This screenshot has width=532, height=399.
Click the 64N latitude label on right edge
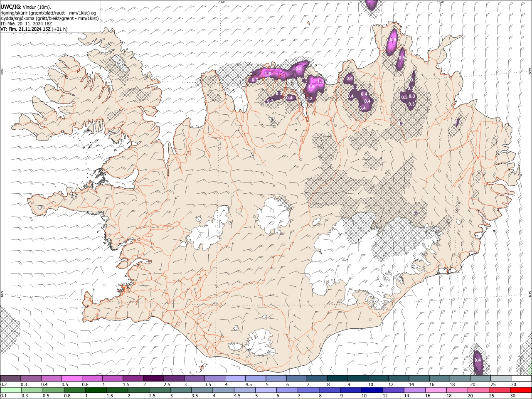click(x=530, y=294)
